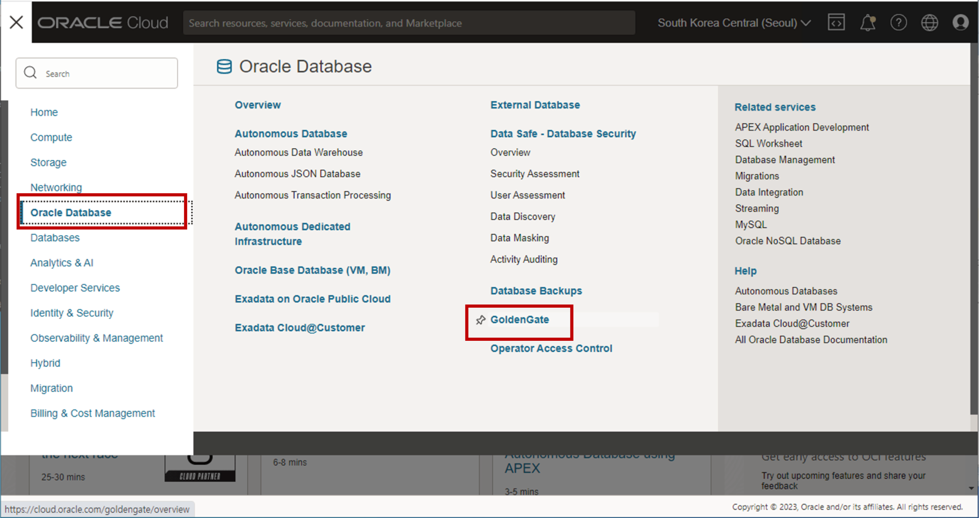Open Migrations related service
The image size is (980, 518).
pos(757,176)
